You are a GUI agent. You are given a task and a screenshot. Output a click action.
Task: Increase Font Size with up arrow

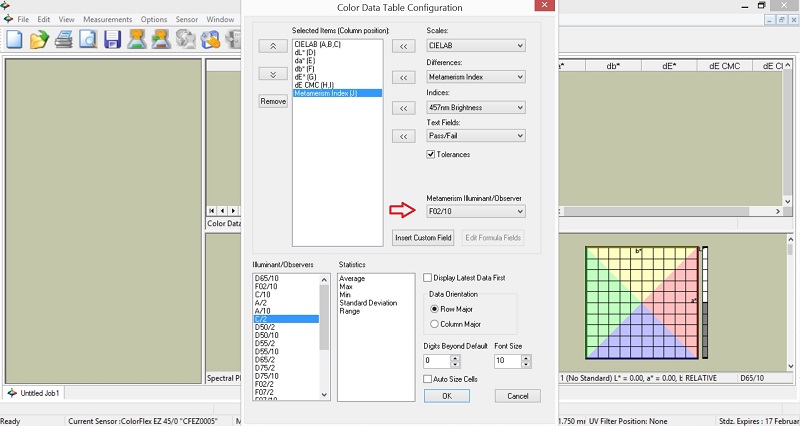click(x=526, y=358)
